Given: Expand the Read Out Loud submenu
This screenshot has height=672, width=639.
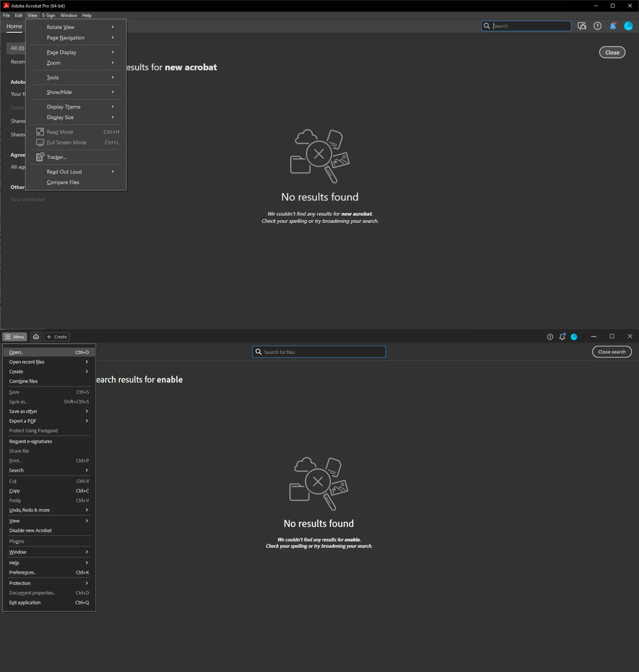Looking at the screenshot, I should (x=76, y=172).
